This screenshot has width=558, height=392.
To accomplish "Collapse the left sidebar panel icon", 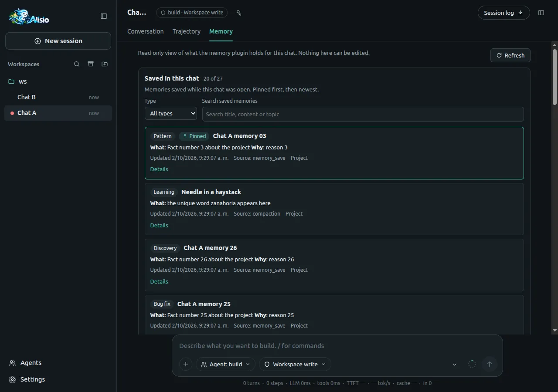I will click(x=104, y=16).
